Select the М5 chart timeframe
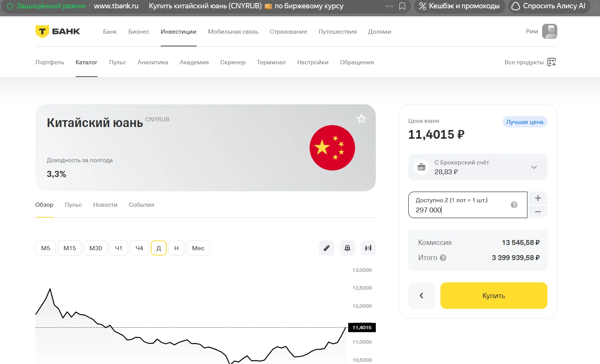600x364 pixels. pos(46,248)
